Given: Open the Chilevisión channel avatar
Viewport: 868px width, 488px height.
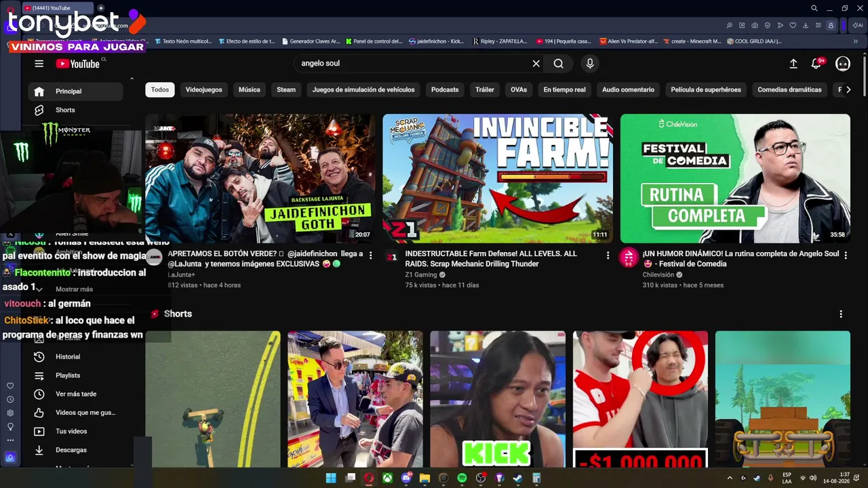Looking at the screenshot, I should (629, 258).
